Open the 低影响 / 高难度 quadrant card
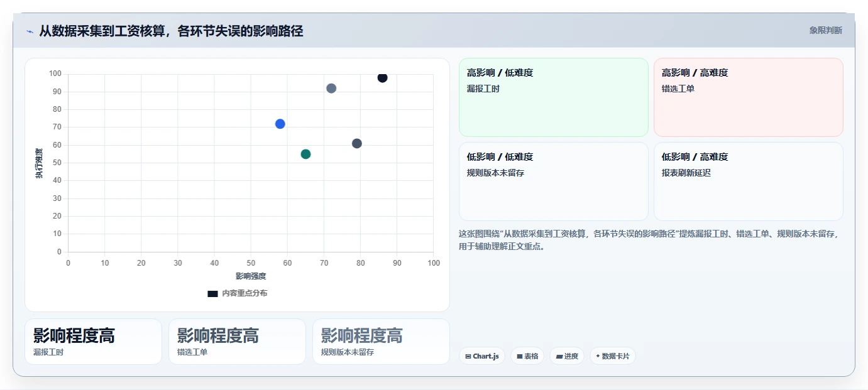The height and width of the screenshot is (390, 868). tap(748, 181)
